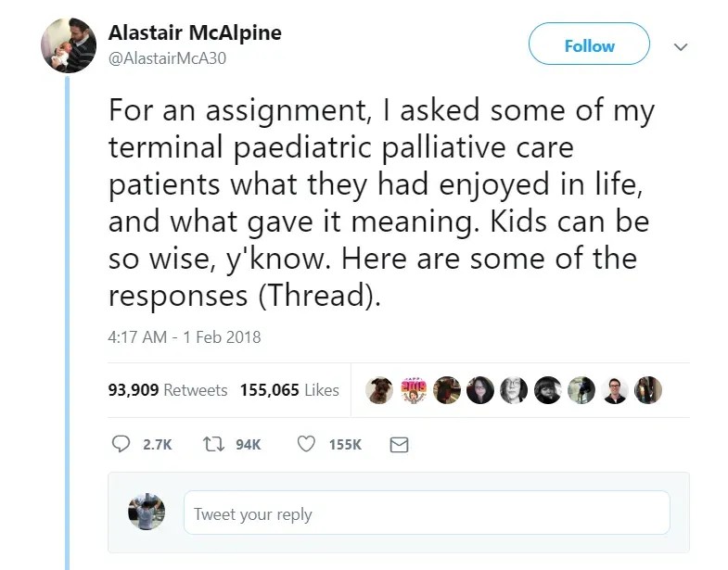The image size is (728, 570).
Task: Click the pink 2018 cartoon liker avatar
Action: click(412, 390)
